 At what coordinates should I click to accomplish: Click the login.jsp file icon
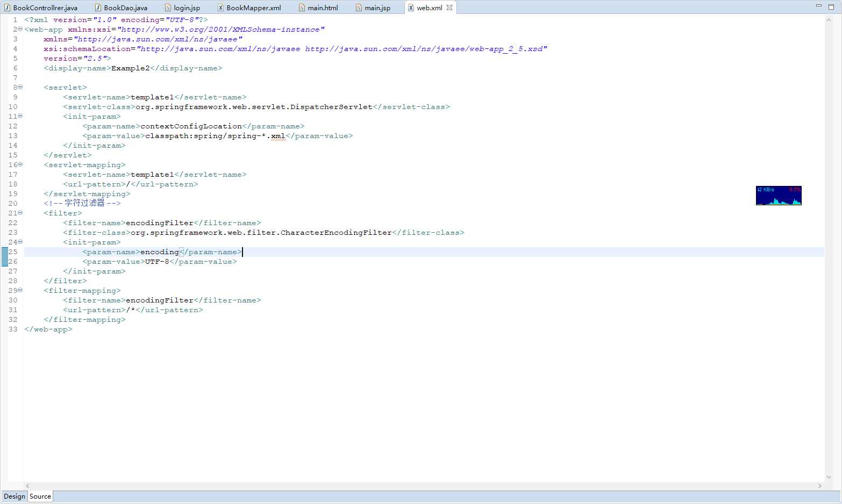pos(168,8)
